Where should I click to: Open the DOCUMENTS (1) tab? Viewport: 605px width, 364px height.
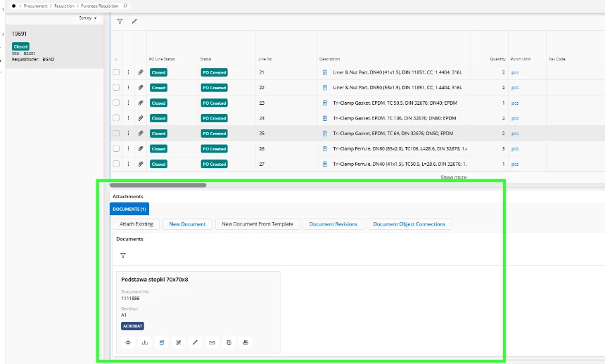tap(129, 209)
